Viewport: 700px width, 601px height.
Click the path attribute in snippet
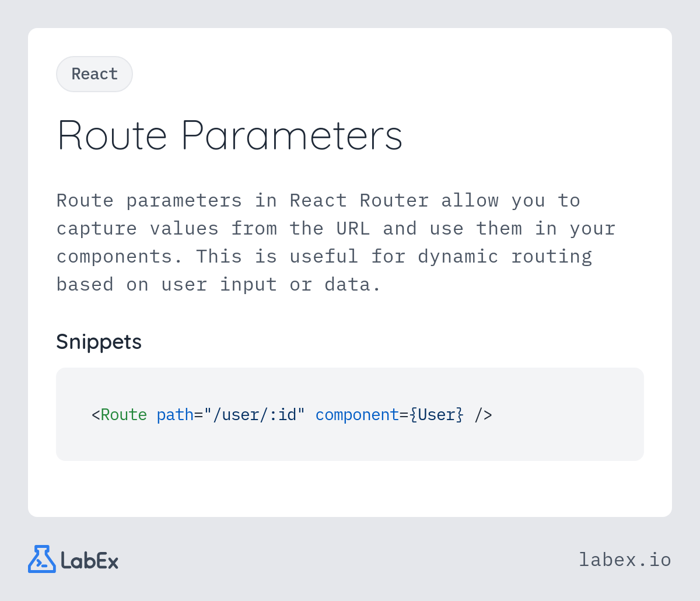175,415
